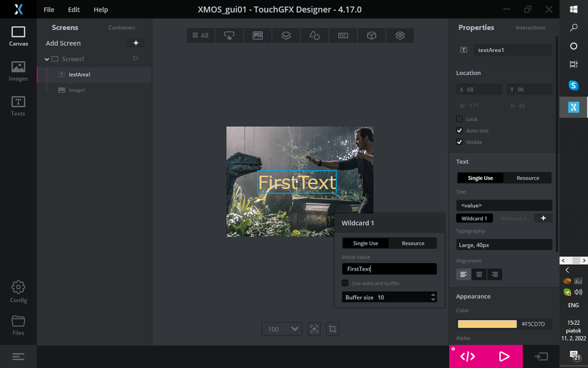
Task: Open the zoom level 100 dropdown
Action: click(282, 329)
